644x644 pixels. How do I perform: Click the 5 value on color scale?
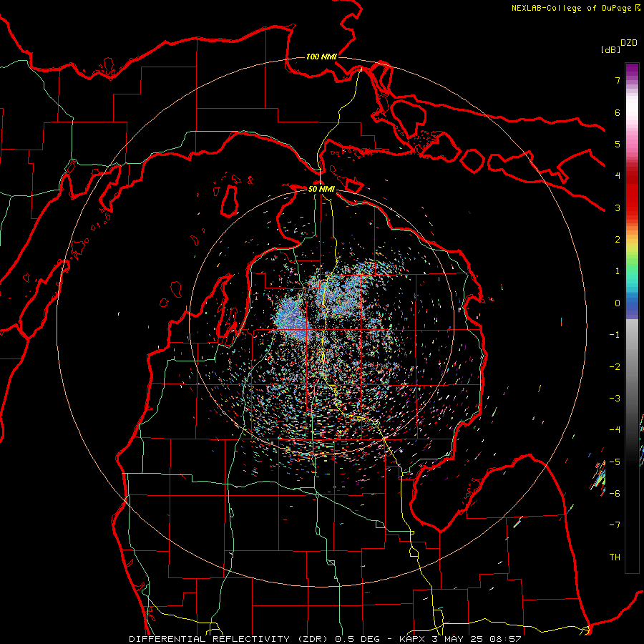(x=618, y=144)
